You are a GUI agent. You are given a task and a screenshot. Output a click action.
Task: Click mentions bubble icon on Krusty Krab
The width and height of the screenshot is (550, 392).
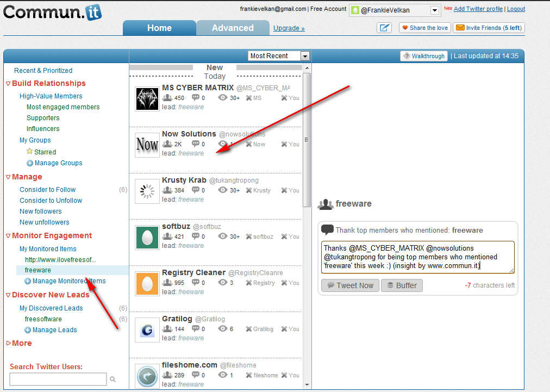coord(195,190)
